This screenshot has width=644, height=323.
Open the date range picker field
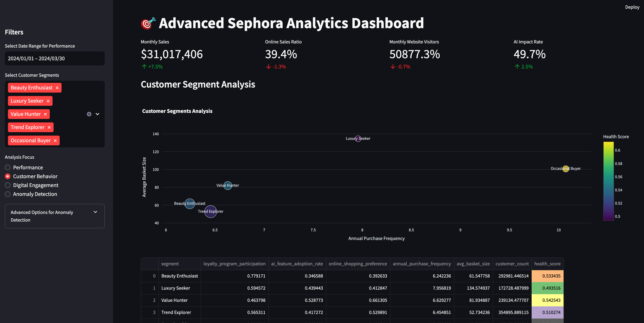click(x=55, y=59)
